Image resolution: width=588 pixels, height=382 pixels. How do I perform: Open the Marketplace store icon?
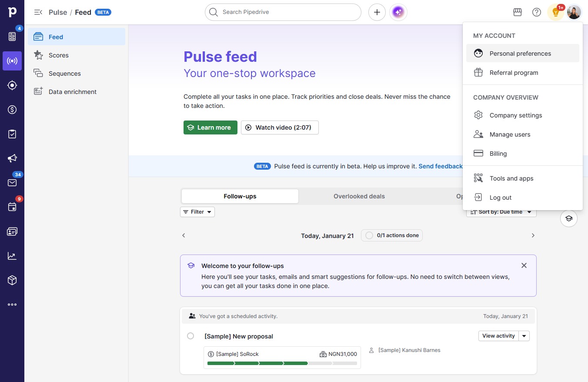[518, 12]
